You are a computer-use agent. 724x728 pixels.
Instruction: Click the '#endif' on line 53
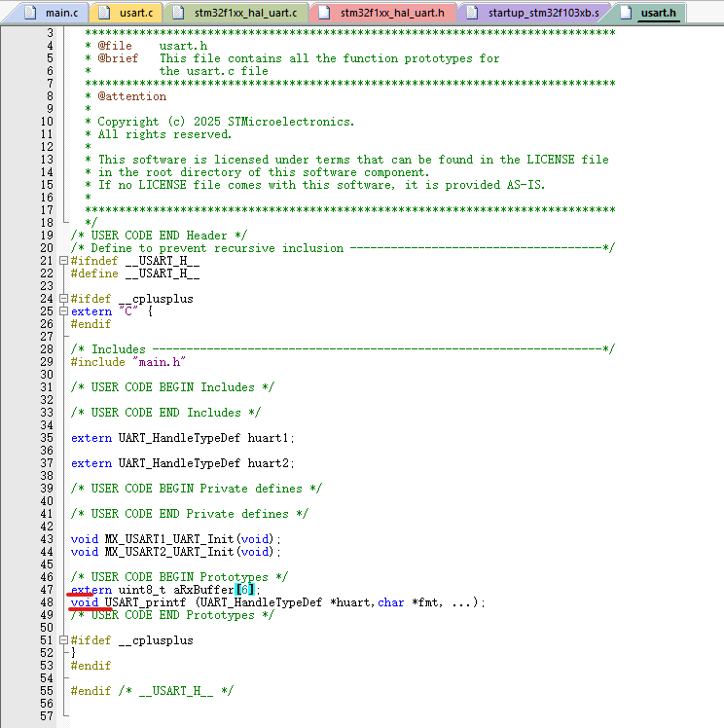90,666
